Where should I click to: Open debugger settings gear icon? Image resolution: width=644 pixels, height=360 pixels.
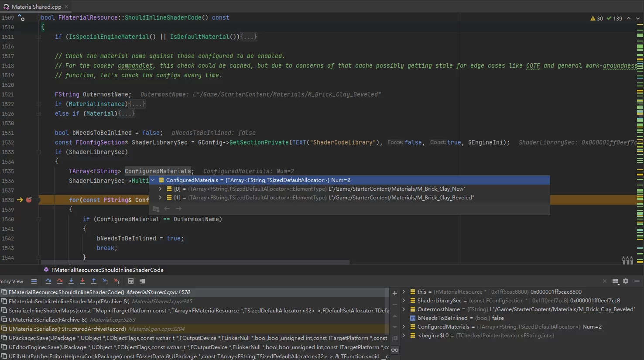pyautogui.click(x=626, y=281)
